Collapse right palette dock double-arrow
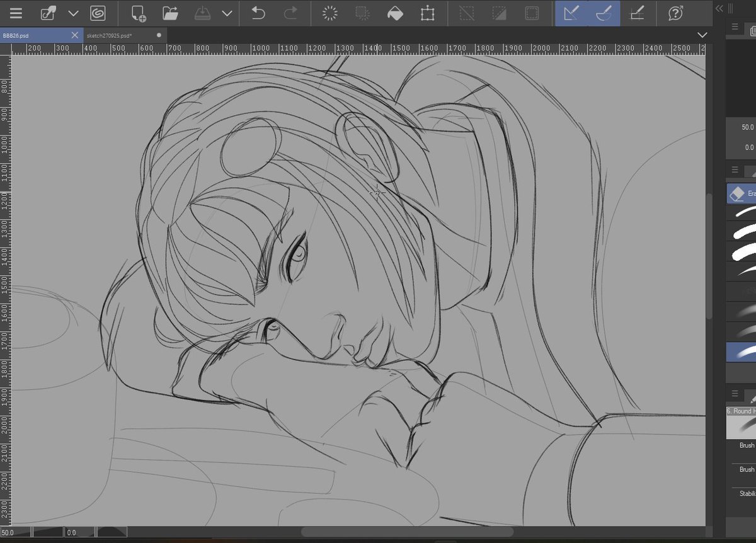756x543 pixels. 719,8
